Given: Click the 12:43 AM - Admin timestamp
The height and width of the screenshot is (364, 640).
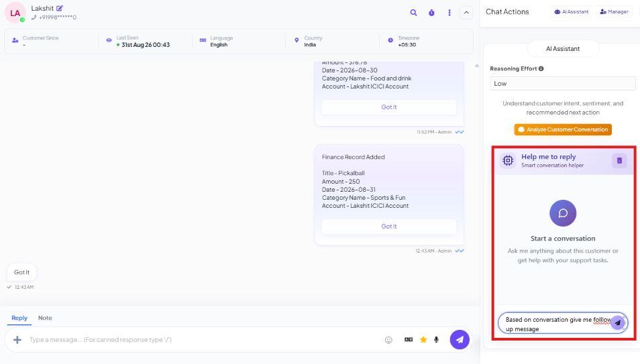Looking at the screenshot, I should pyautogui.click(x=433, y=251).
